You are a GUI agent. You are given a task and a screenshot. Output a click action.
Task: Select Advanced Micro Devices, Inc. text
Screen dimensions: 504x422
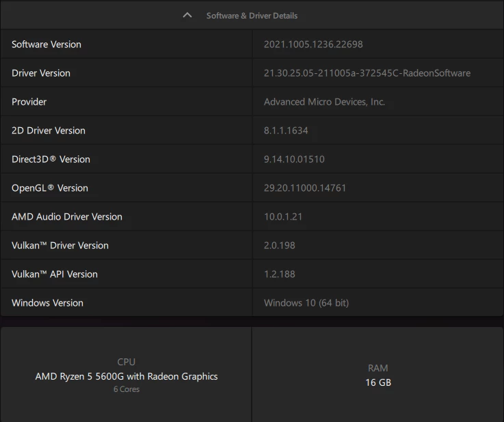tap(324, 102)
